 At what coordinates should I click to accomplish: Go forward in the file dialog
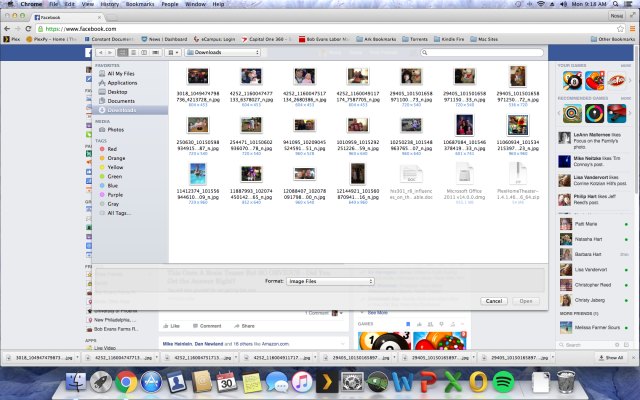tap(109, 53)
